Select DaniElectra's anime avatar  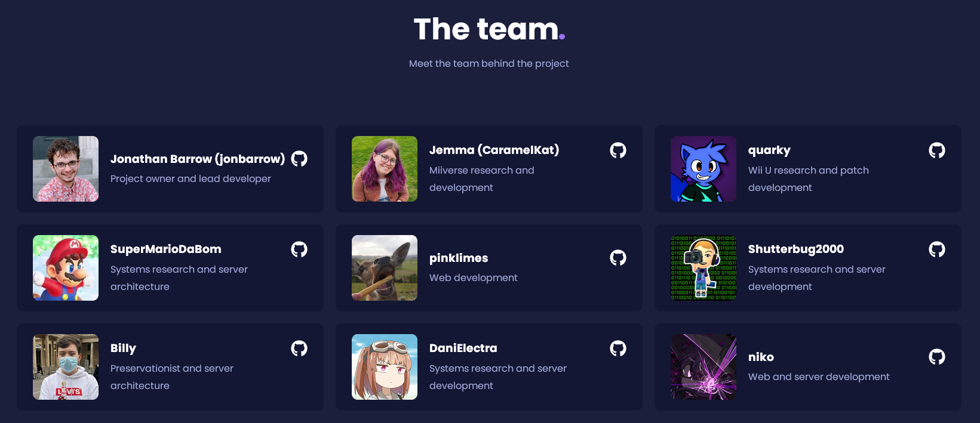[385, 367]
